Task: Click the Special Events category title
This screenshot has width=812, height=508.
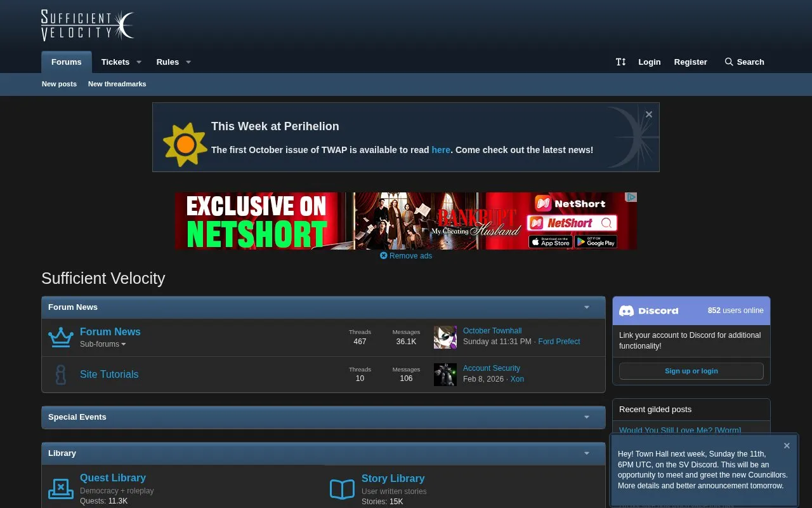Action: [77, 417]
